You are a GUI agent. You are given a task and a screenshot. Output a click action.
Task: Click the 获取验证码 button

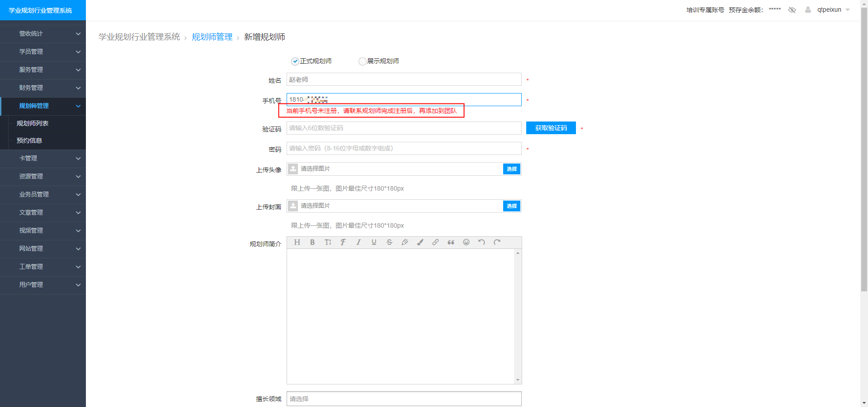(x=551, y=128)
